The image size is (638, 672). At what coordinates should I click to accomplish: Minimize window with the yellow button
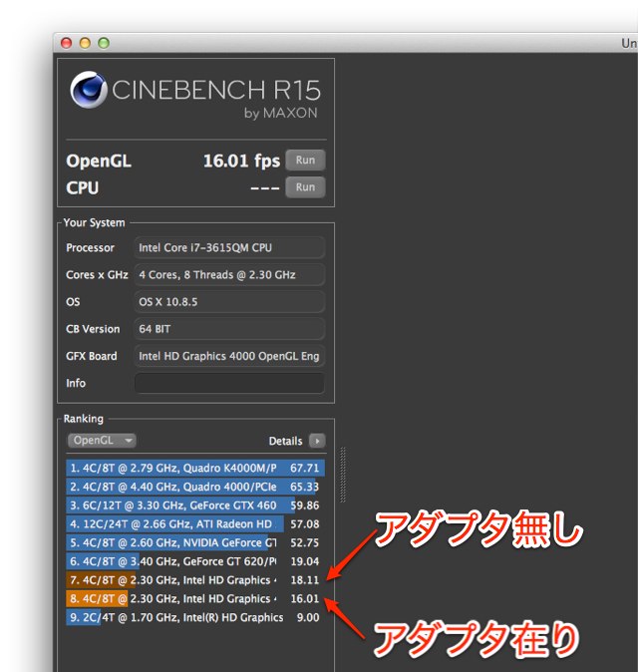point(85,43)
